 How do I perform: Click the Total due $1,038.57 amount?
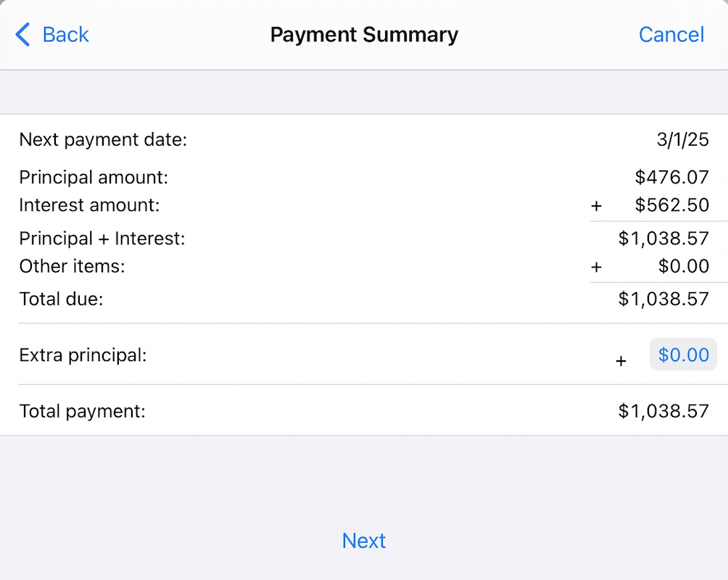coord(663,299)
